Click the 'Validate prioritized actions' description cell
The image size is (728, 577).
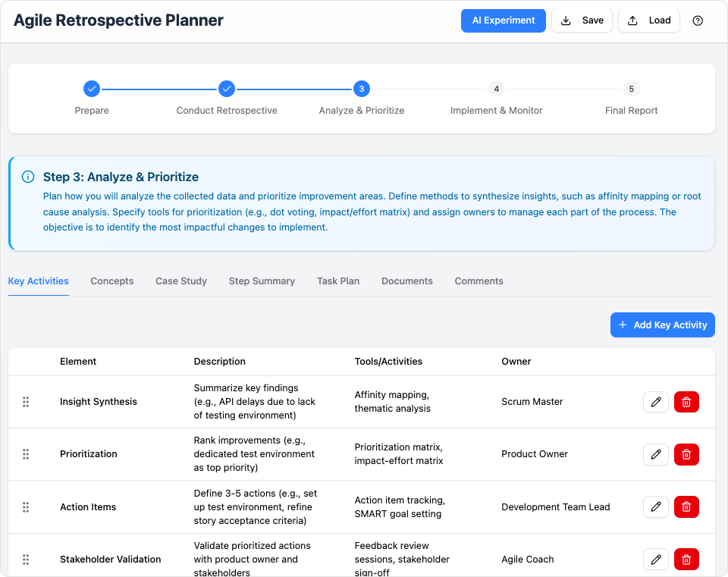click(x=252, y=560)
